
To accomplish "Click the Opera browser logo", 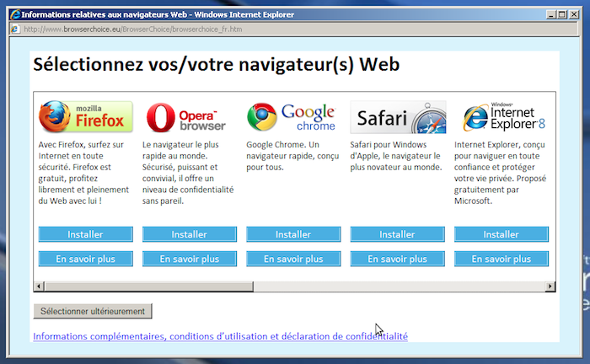I will point(187,117).
